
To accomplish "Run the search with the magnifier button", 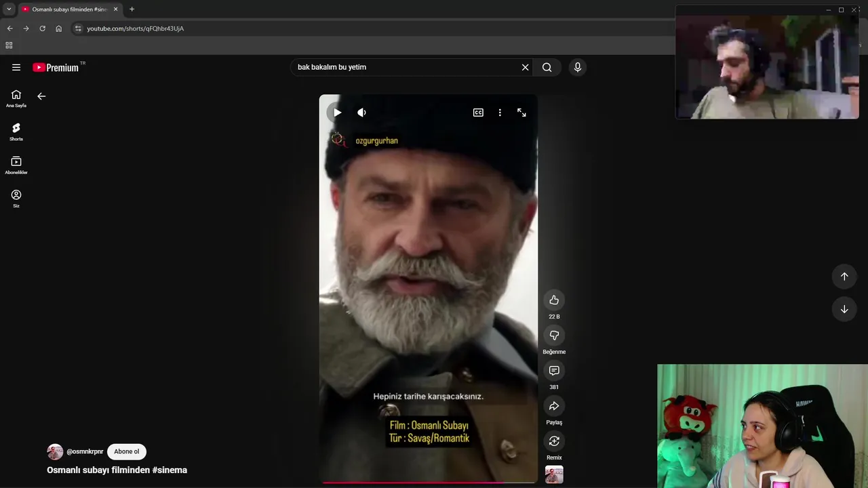I will click(x=547, y=67).
